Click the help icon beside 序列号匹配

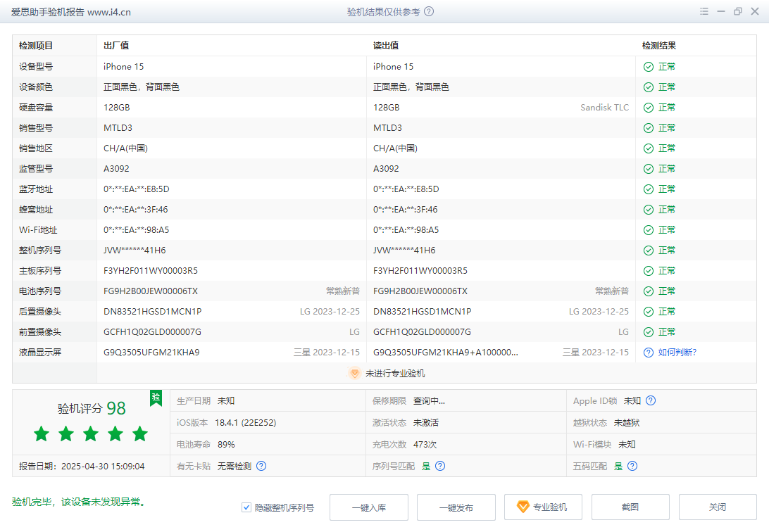tap(440, 466)
